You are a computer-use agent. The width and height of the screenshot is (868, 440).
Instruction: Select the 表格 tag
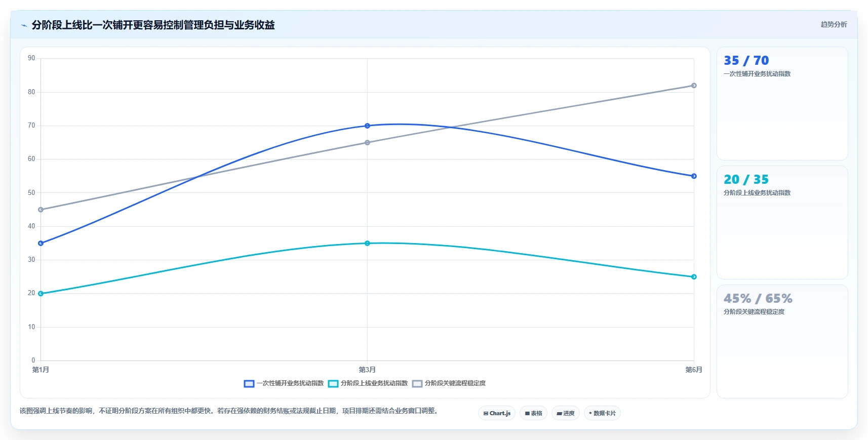[x=533, y=413]
